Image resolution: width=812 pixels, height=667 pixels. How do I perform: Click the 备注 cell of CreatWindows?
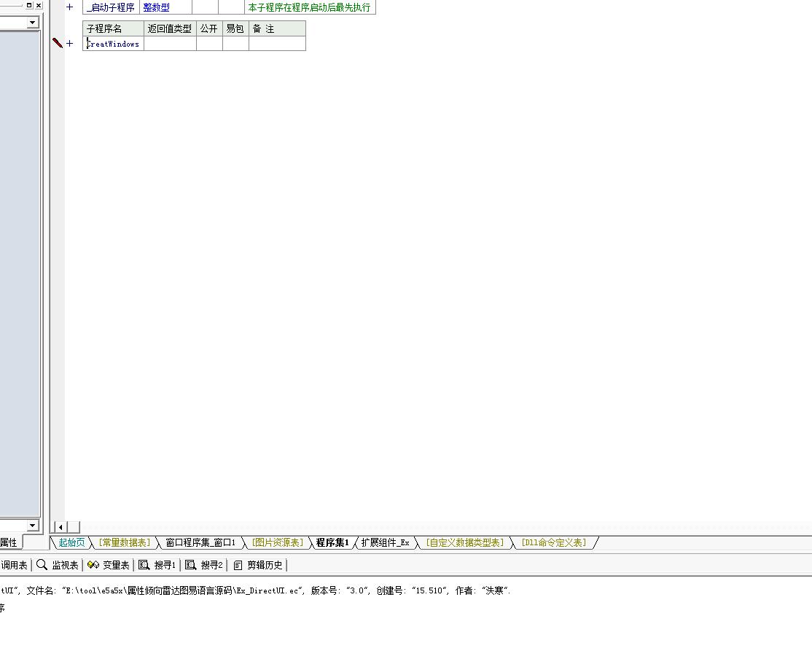278,44
